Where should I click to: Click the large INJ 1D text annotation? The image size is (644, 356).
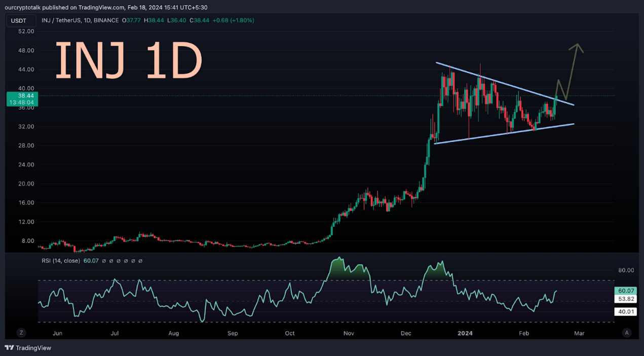(128, 61)
